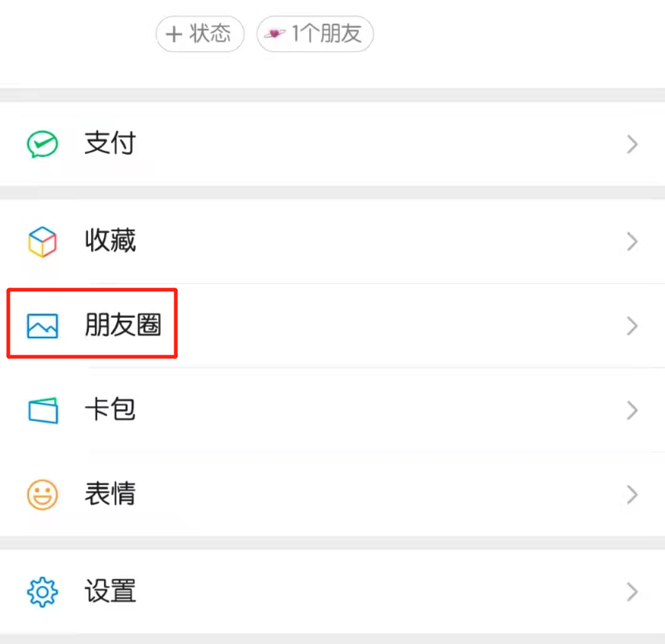Tap the orange smiley Stickers icon
Image resolution: width=665 pixels, height=644 pixels.
click(42, 494)
